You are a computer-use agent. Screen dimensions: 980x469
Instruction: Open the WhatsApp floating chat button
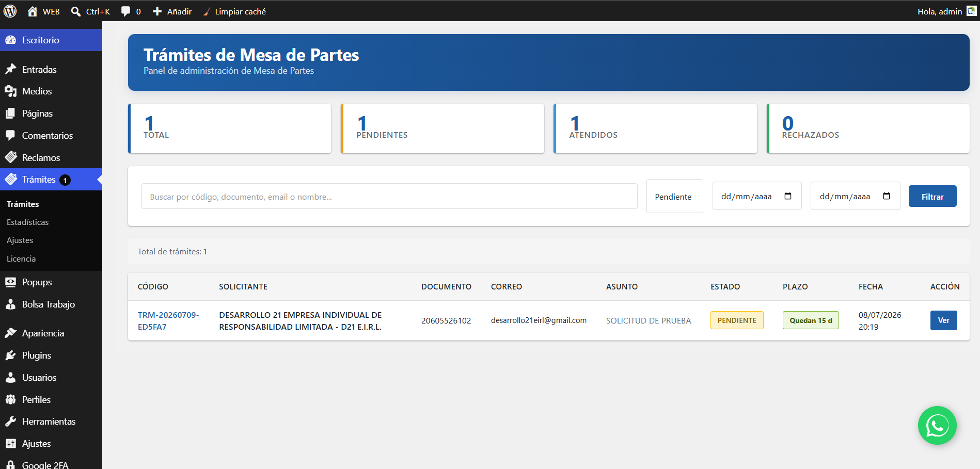937,426
